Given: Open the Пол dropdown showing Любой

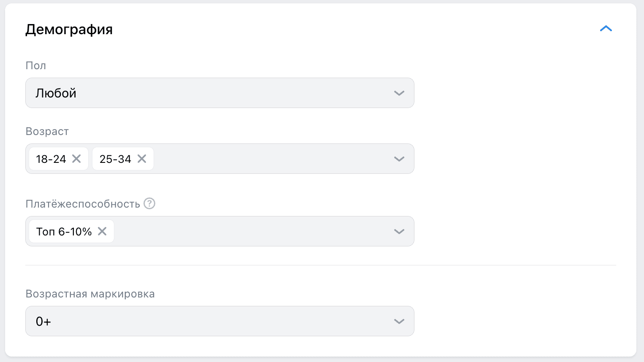Looking at the screenshot, I should 219,93.
